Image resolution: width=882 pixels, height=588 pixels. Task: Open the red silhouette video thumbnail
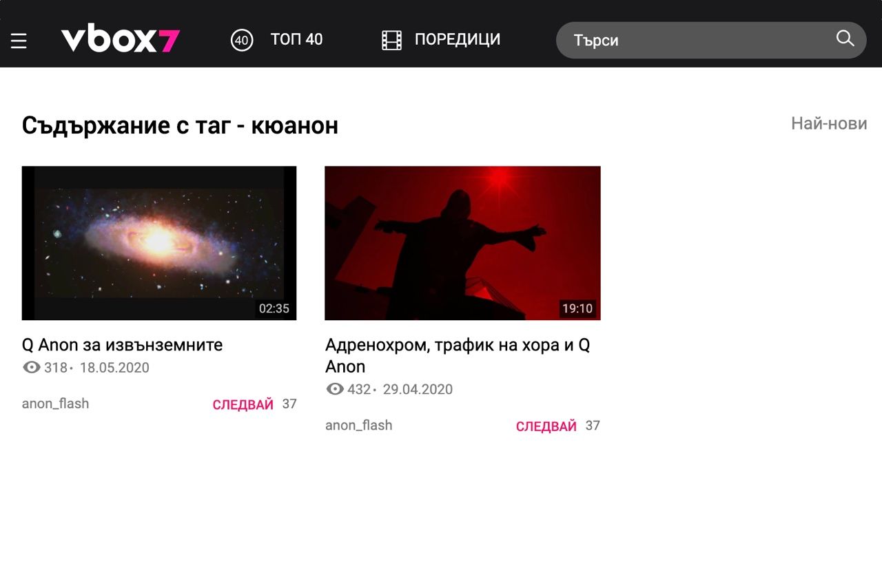click(x=462, y=243)
